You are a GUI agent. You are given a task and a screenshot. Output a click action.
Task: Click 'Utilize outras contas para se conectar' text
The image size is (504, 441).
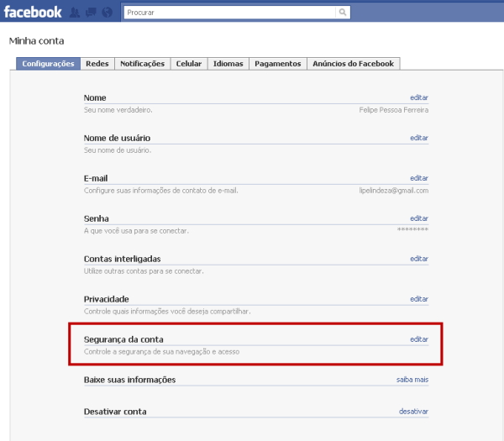[144, 271]
